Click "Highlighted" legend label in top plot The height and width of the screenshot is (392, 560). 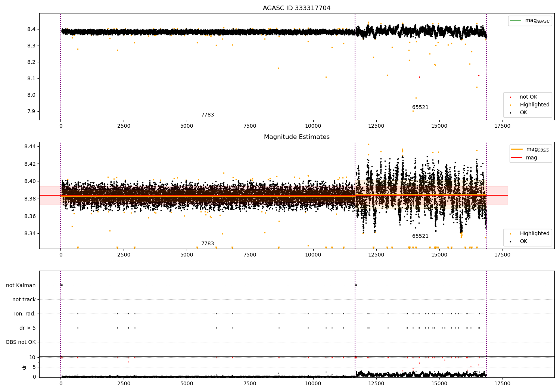click(534, 105)
